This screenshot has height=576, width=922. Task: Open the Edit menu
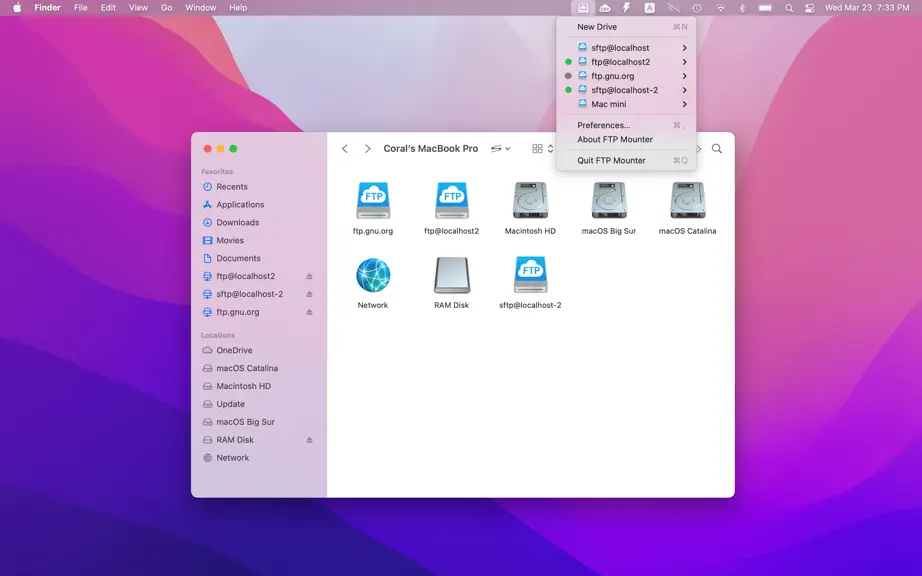[x=108, y=8]
